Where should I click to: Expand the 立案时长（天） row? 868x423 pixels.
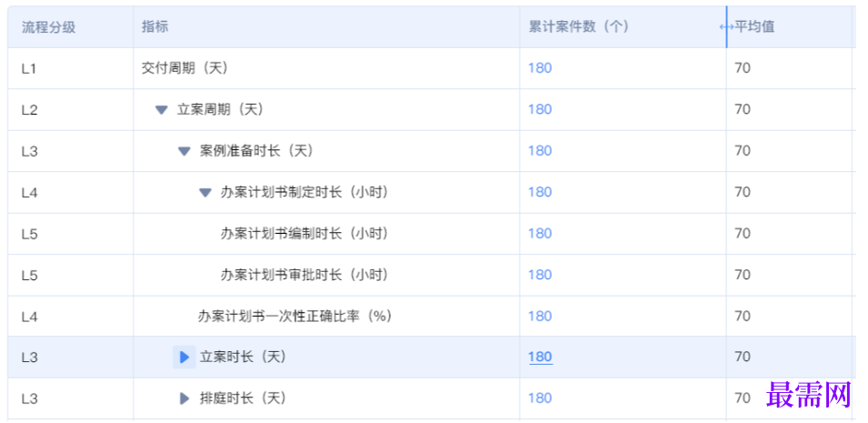tap(185, 358)
